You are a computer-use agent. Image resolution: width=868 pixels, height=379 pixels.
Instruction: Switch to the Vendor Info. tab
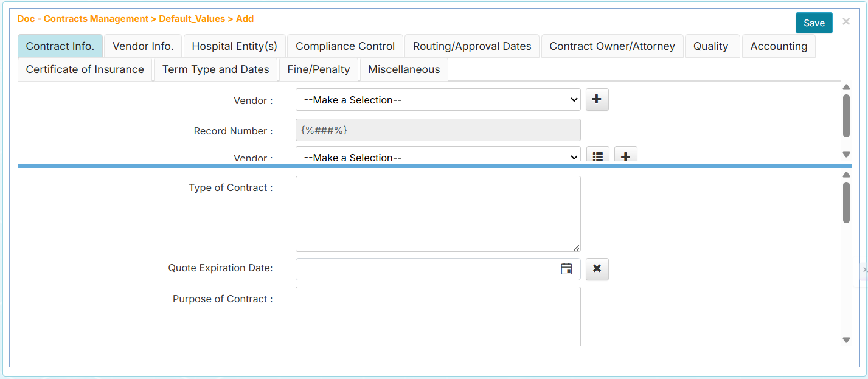(142, 46)
